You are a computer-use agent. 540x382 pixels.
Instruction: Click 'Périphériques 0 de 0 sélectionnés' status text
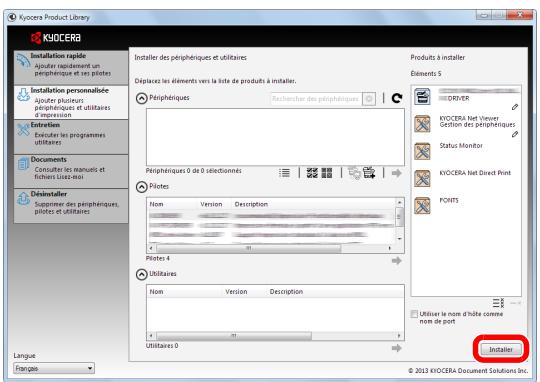(194, 171)
